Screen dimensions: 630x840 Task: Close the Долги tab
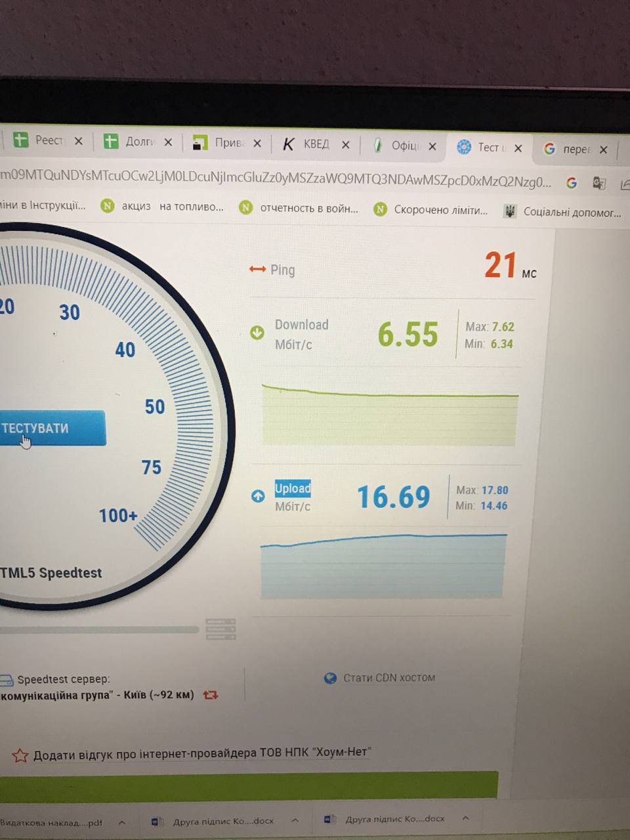tap(168, 142)
